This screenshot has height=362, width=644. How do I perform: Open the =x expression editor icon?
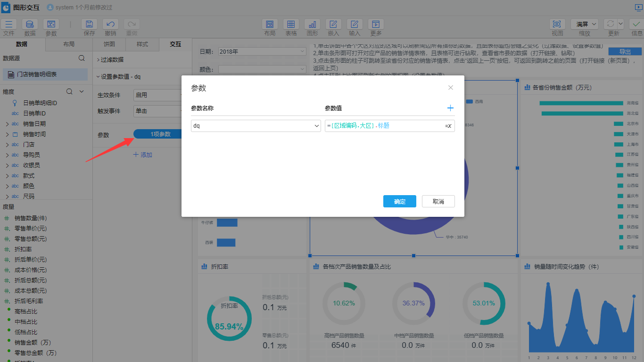[448, 126]
